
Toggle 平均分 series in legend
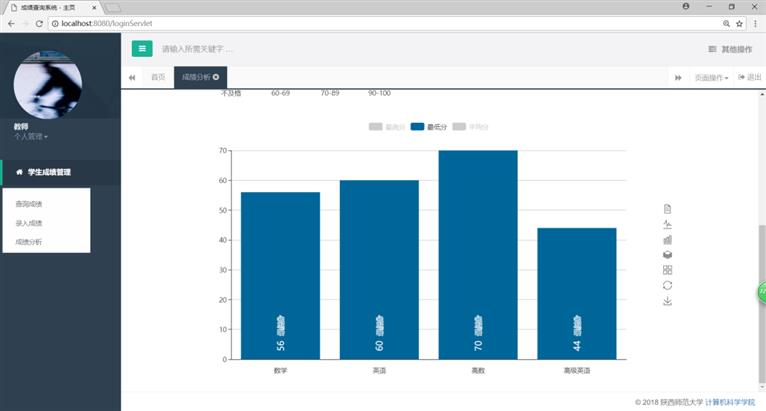pos(471,127)
